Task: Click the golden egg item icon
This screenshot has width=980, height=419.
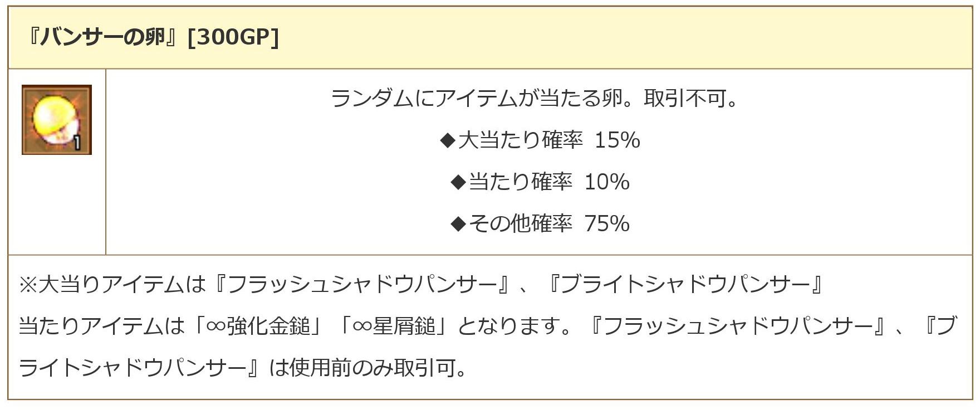Action: pyautogui.click(x=56, y=119)
